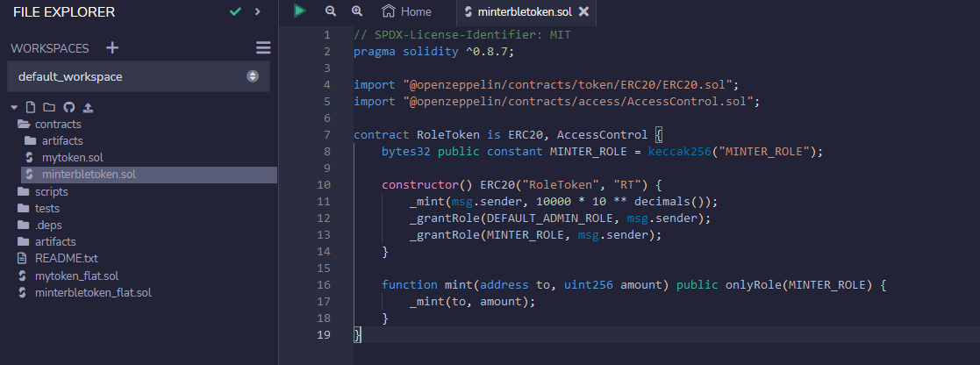980x365 pixels.
Task: Open the workspaces hamburger menu
Action: (x=263, y=47)
